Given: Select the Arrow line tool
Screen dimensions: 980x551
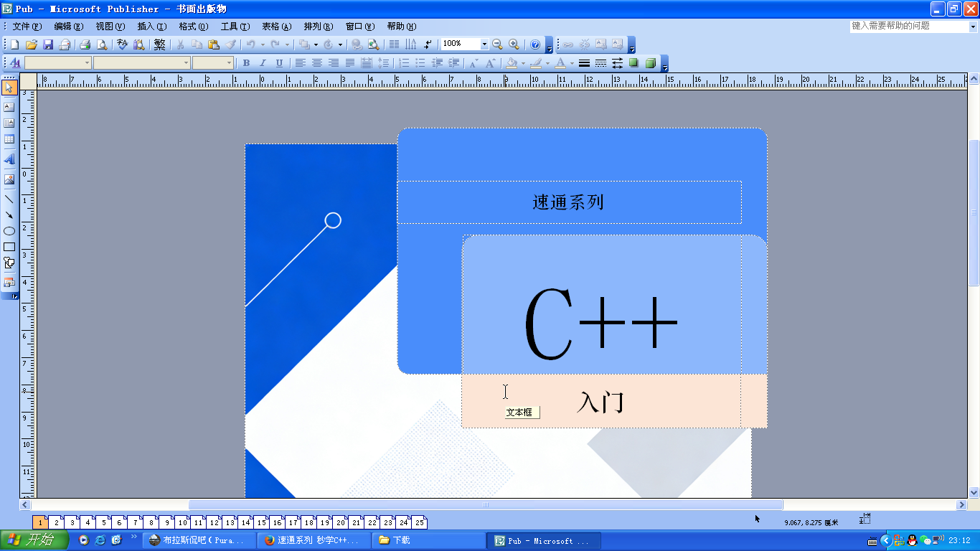Looking at the screenshot, I should click(x=9, y=215).
